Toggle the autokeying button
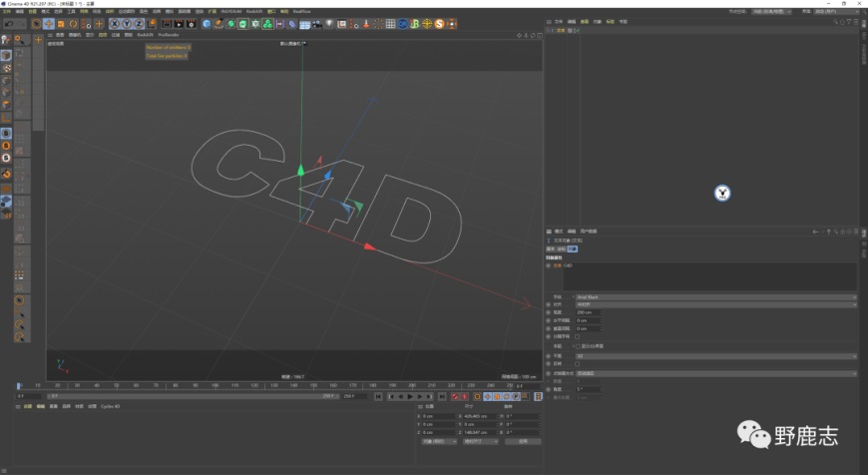 click(x=464, y=396)
